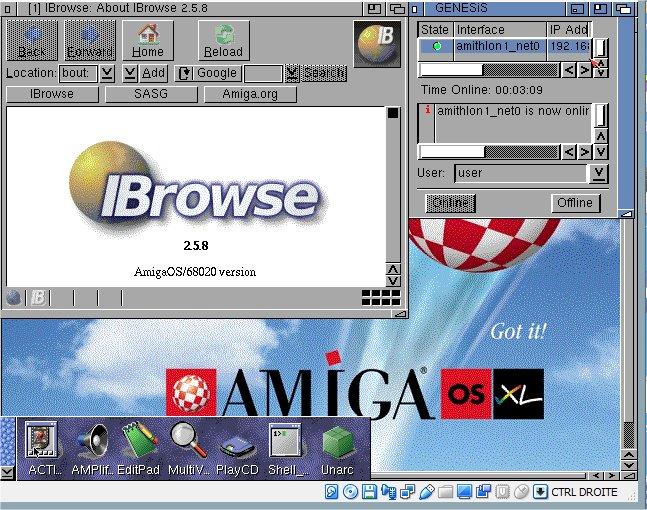The width and height of the screenshot is (647, 510).
Task: Open MultiView from the dock
Action: click(x=188, y=449)
